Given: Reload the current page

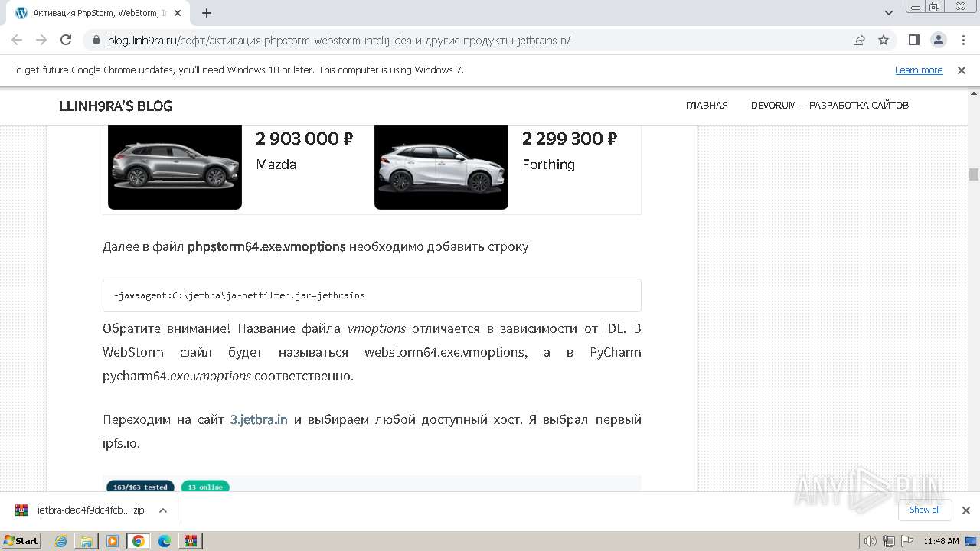Looking at the screenshot, I should click(66, 40).
